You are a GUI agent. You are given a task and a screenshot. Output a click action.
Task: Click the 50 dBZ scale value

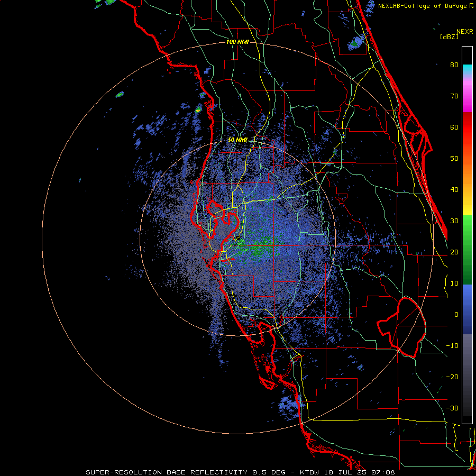pos(454,159)
